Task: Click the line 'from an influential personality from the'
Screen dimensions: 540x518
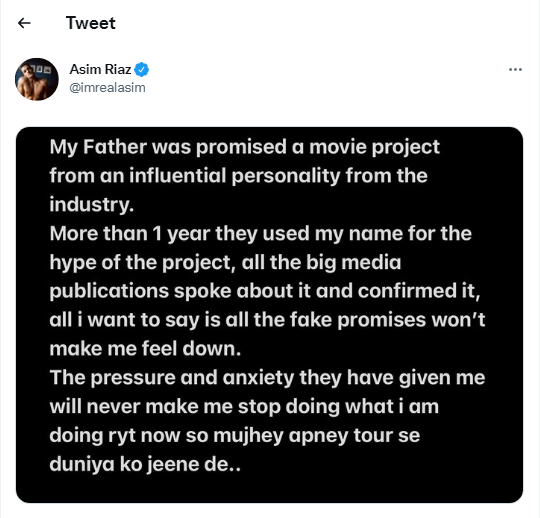Action: (x=238, y=176)
